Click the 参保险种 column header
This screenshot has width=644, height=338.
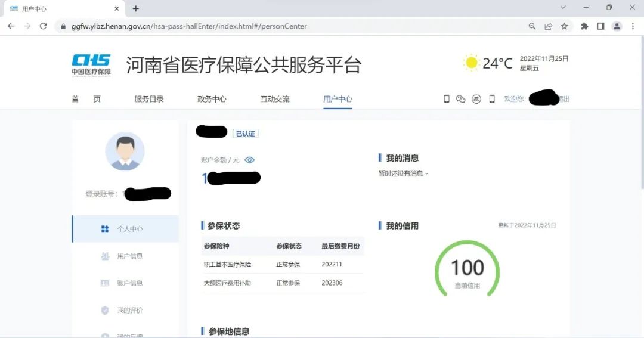point(216,246)
